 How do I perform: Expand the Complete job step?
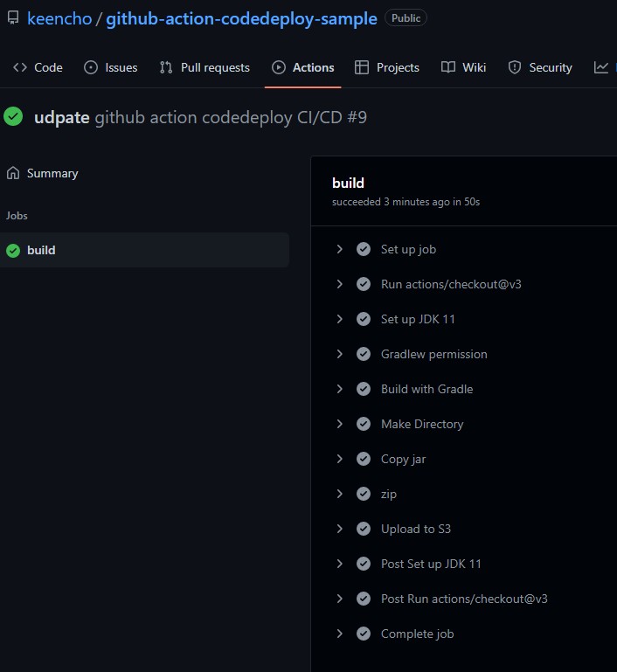[x=340, y=634]
